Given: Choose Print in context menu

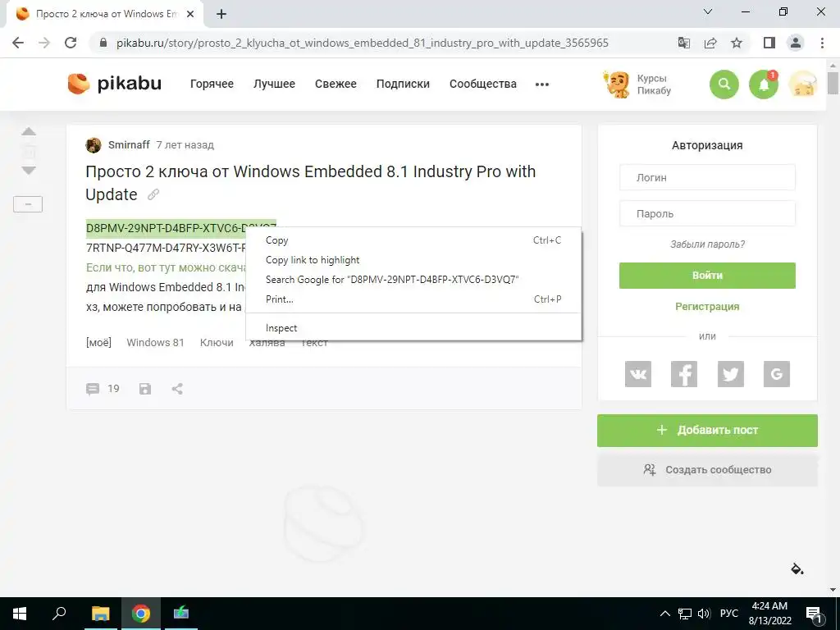Looking at the screenshot, I should [413, 299].
